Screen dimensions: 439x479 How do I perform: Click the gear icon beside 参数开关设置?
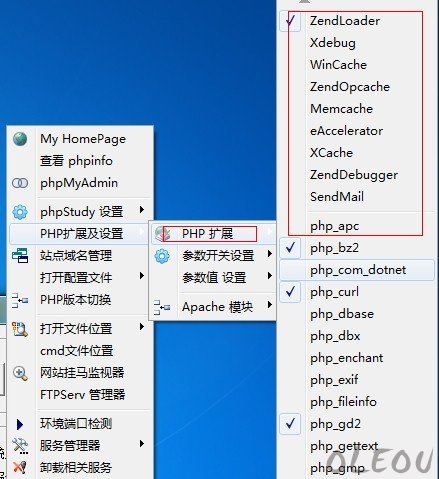click(x=162, y=256)
